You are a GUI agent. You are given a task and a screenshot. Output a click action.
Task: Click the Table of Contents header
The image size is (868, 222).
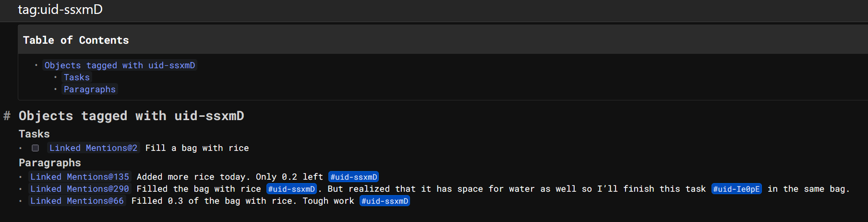pos(76,40)
